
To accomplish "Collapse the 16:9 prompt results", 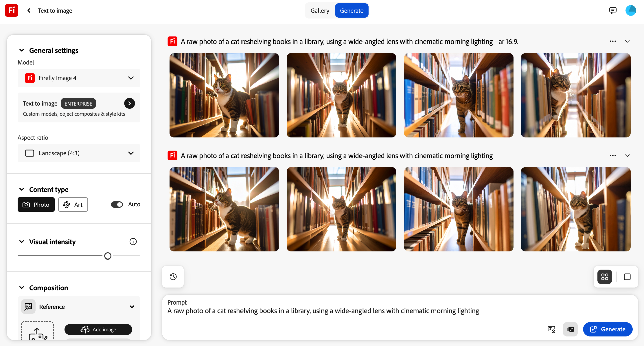I will pyautogui.click(x=627, y=41).
